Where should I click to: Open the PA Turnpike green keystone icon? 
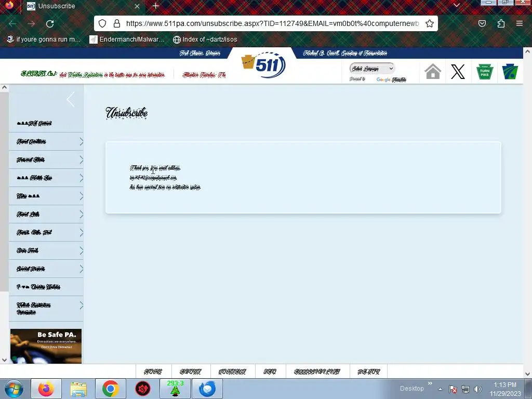tap(485, 72)
